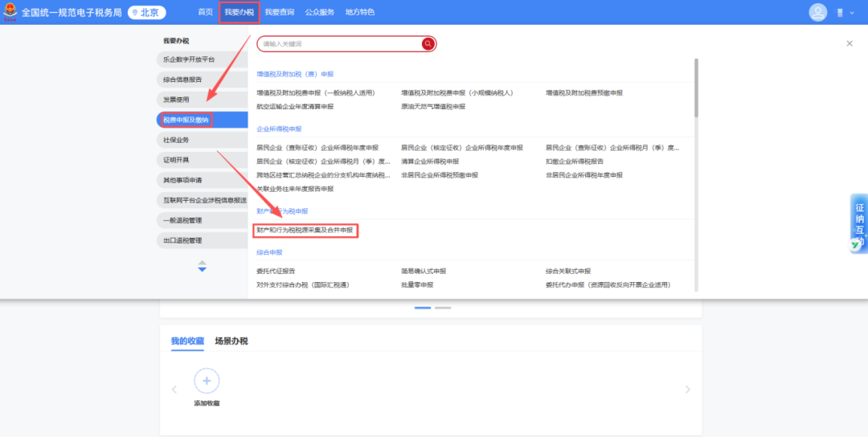Go to previous favorites with left chevron

[174, 390]
